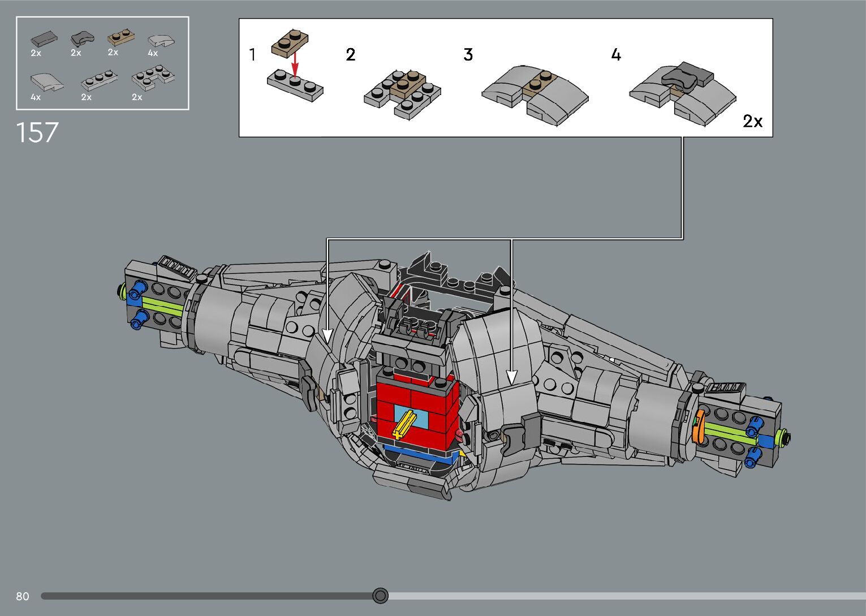
Task: Click the unfilled right side of progress bar
Action: [622, 596]
